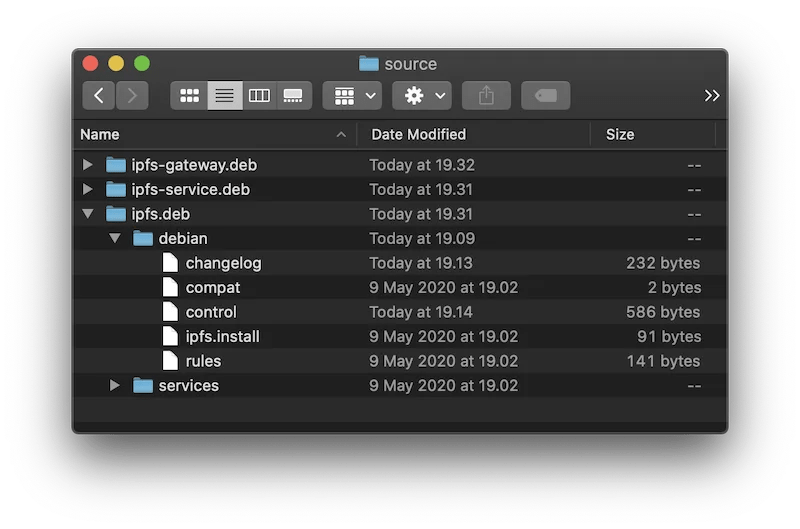This screenshot has height=529, width=800.
Task: Click the '232 bytes' size cell
Action: (663, 263)
